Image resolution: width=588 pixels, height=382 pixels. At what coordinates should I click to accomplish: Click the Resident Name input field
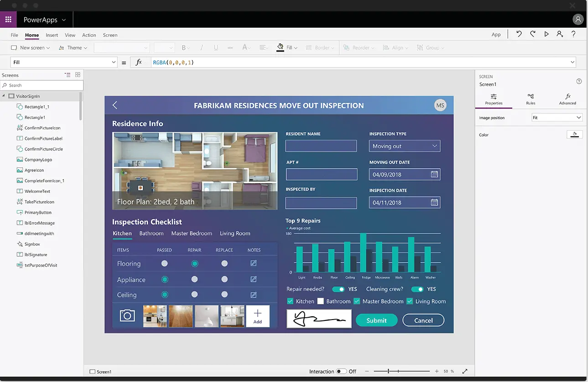(x=321, y=146)
